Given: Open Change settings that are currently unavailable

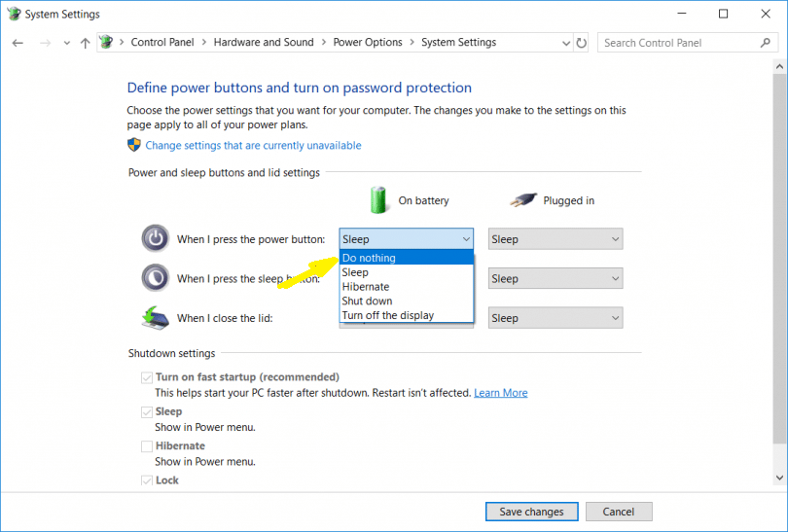Looking at the screenshot, I should click(x=253, y=146).
